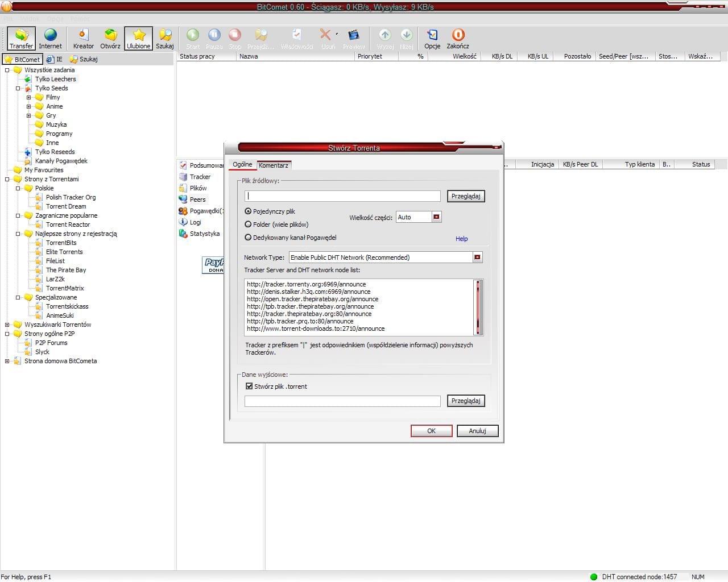Click the tracker list scrollbar
This screenshot has width=728, height=582.
pyautogui.click(x=478, y=307)
